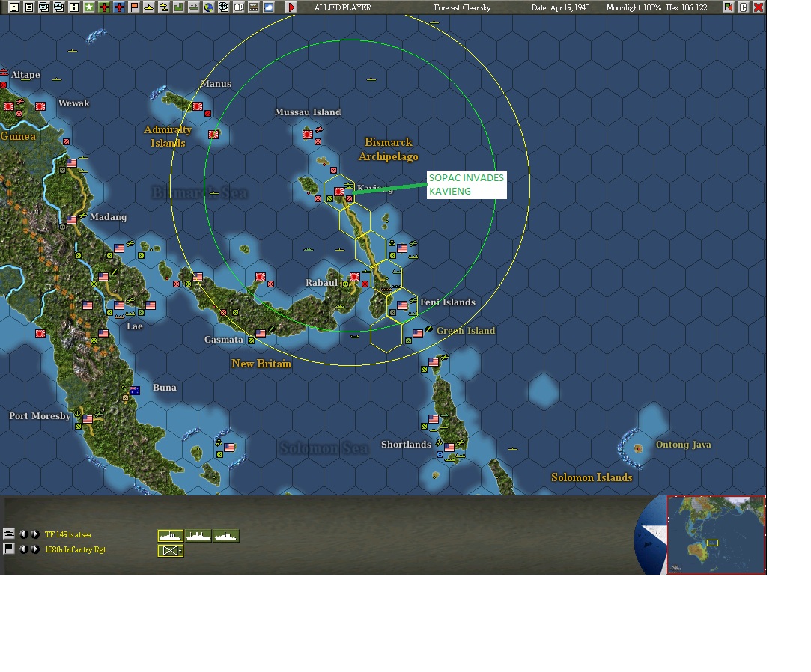
Task: Click the globe toolbar icon
Action: click(208, 7)
